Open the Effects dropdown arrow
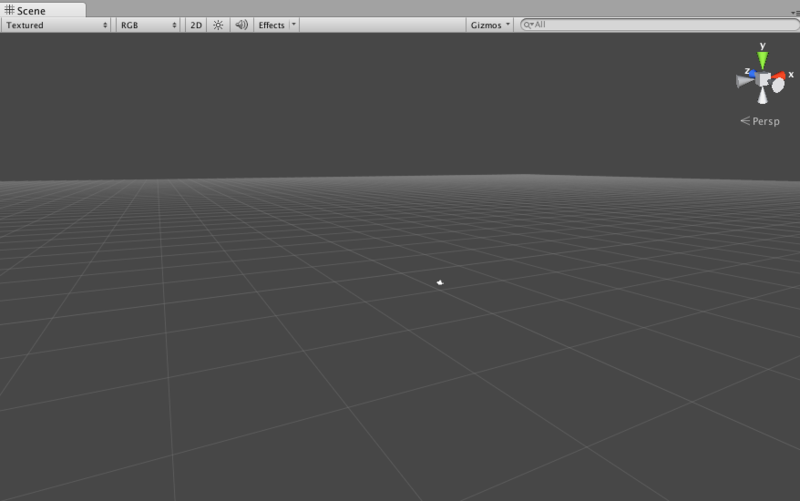 click(x=294, y=24)
